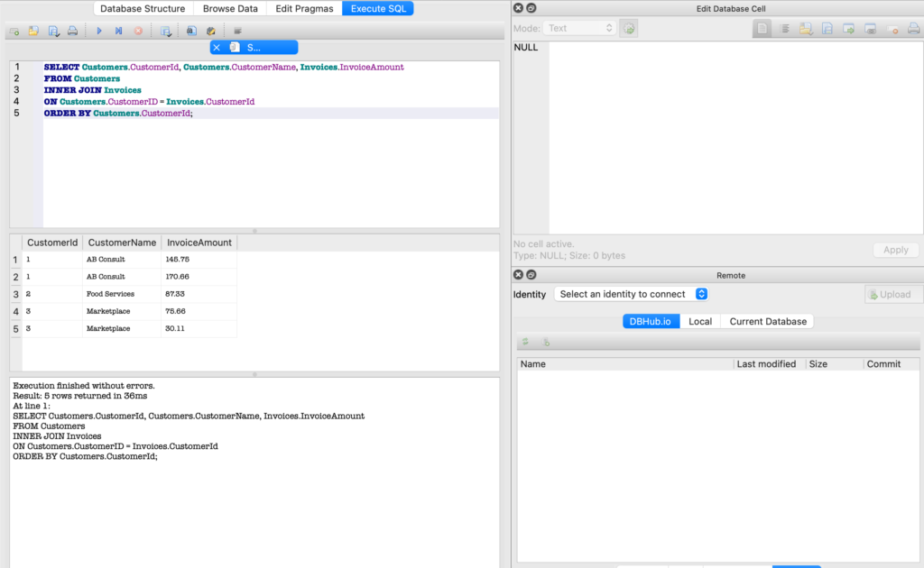Select the Execute SQL tab
Image resolution: width=924 pixels, height=568 pixels.
tap(378, 8)
